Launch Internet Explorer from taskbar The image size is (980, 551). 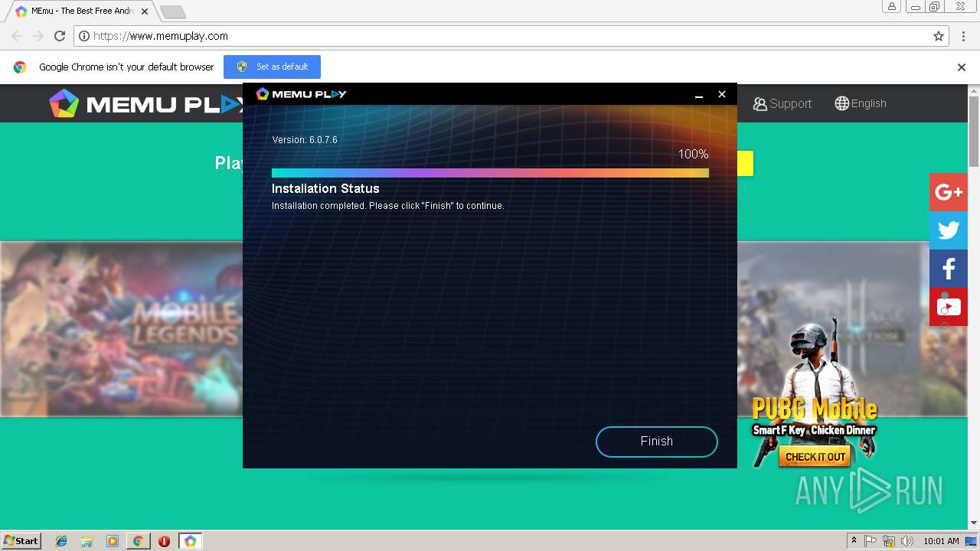tap(61, 541)
